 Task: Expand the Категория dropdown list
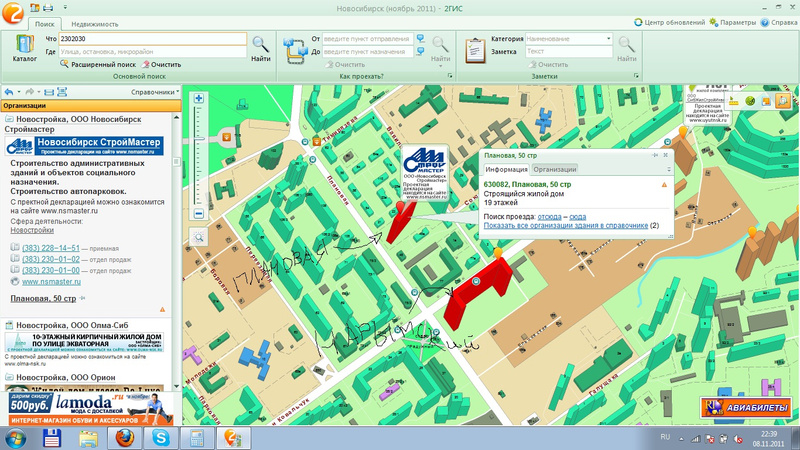608,39
